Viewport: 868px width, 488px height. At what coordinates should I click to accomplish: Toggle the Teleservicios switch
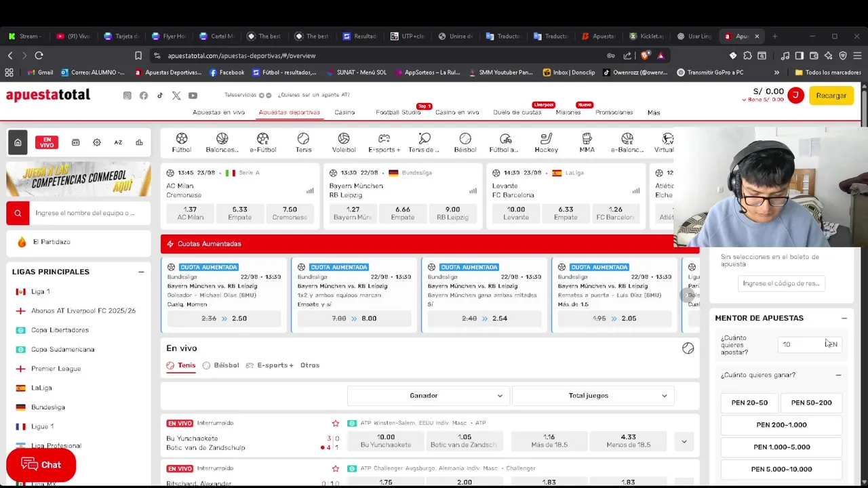(264, 95)
